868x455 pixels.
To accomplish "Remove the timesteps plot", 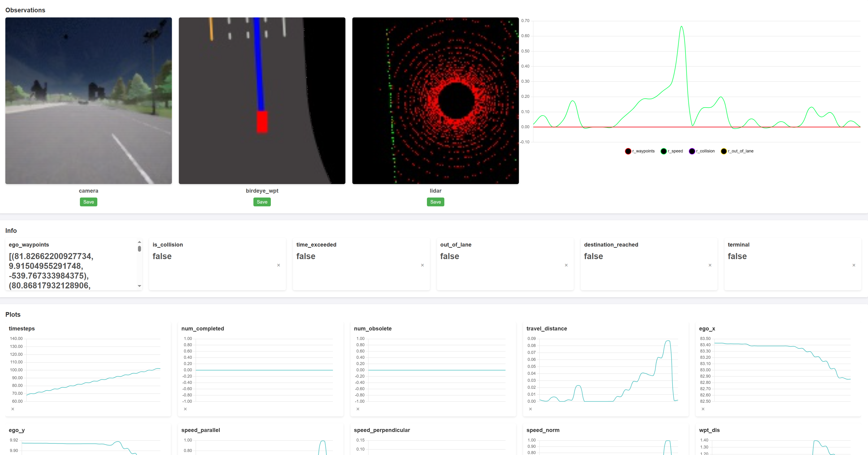I will (x=13, y=409).
